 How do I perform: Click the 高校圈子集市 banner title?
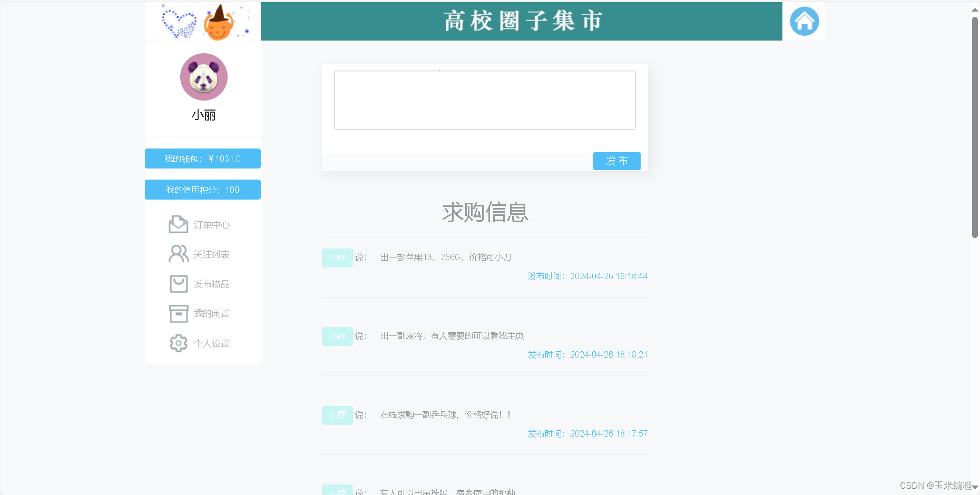click(x=522, y=21)
